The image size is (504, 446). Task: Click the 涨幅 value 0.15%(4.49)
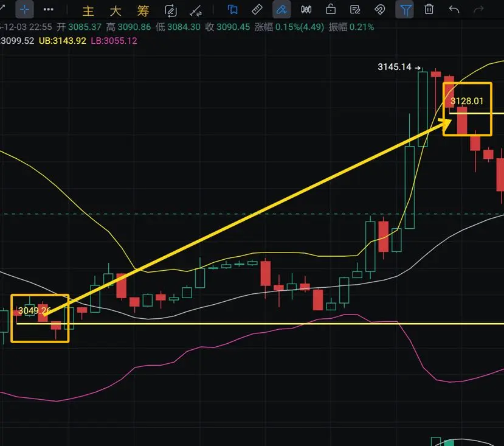pyautogui.click(x=300, y=27)
